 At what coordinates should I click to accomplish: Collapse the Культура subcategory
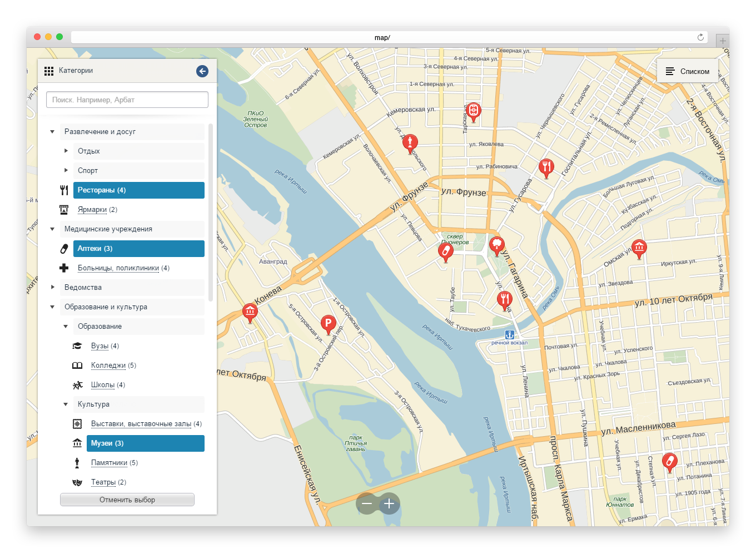[x=66, y=404]
